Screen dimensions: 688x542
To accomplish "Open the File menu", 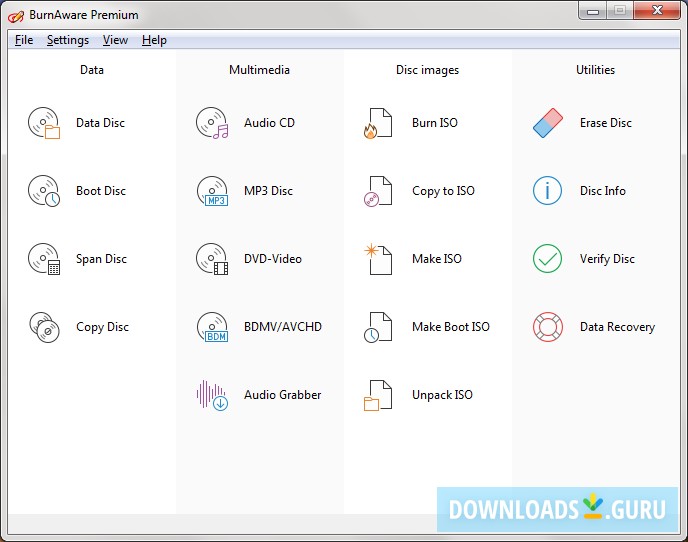I will [24, 40].
